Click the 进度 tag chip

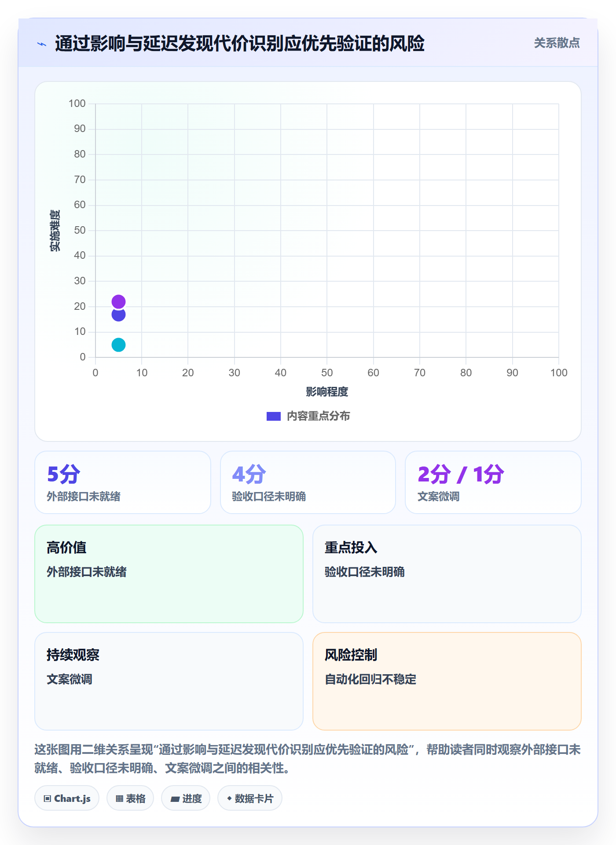tap(186, 798)
